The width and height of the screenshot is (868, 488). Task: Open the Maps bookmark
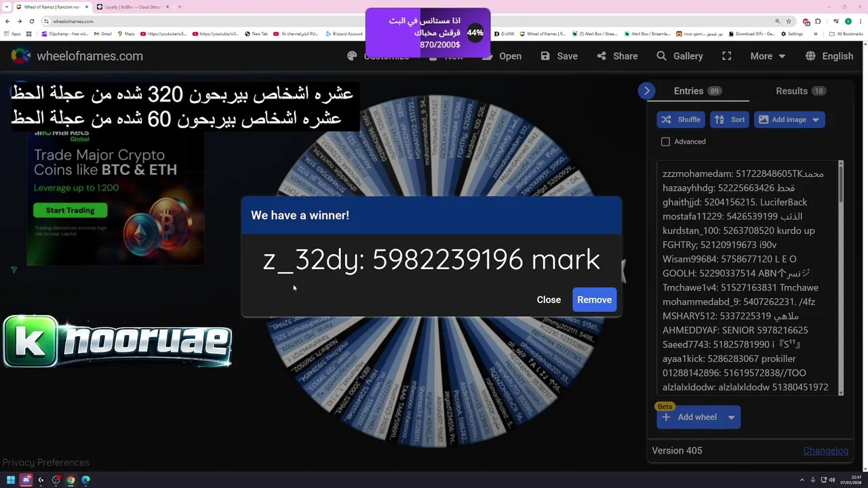point(126,34)
